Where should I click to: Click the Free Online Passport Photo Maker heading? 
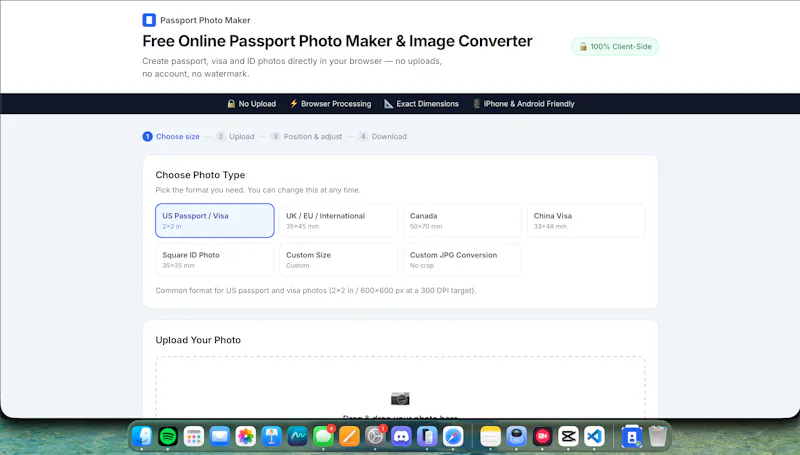coord(337,41)
